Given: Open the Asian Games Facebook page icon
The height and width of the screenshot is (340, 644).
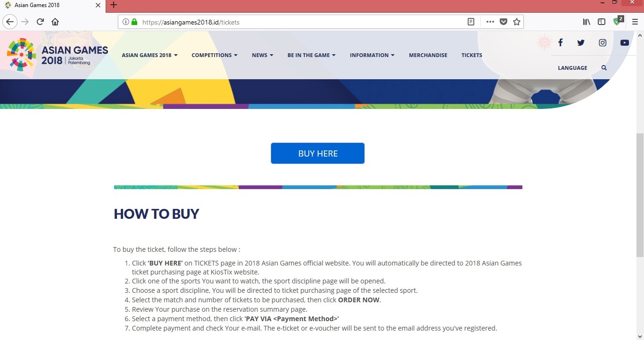Looking at the screenshot, I should click(560, 43).
